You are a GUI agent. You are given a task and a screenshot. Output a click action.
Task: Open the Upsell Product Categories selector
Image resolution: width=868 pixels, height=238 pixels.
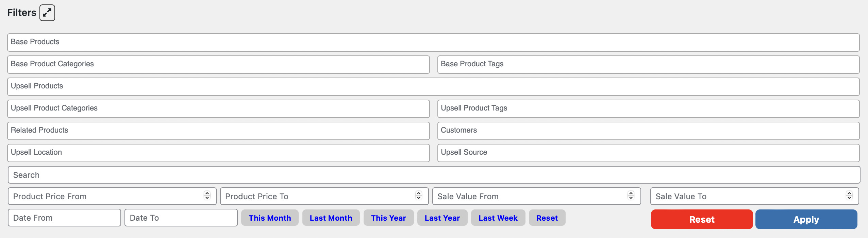(x=218, y=109)
